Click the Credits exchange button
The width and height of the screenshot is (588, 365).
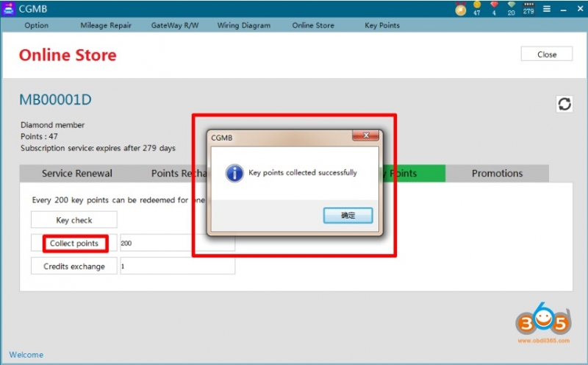coord(74,266)
